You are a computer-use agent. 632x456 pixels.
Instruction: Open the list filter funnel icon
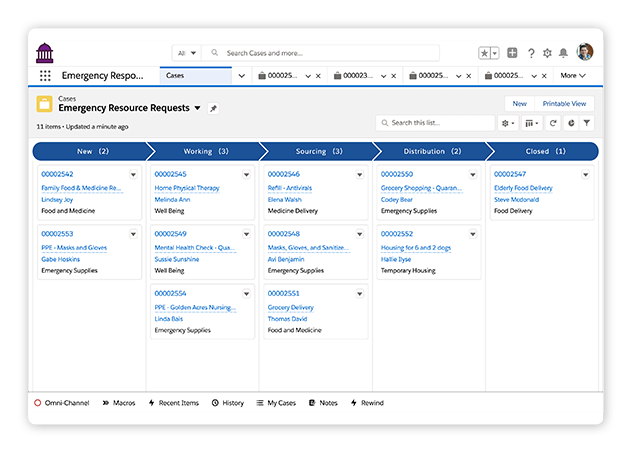click(587, 123)
